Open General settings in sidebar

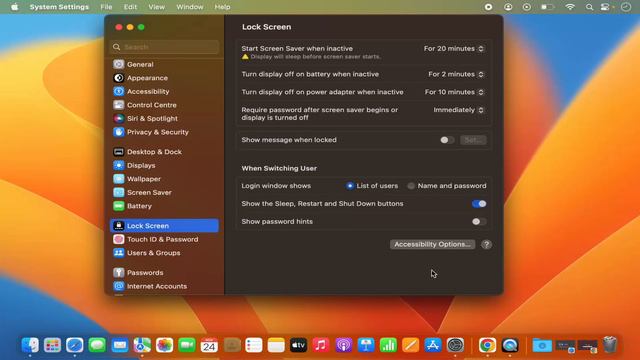pos(164,64)
